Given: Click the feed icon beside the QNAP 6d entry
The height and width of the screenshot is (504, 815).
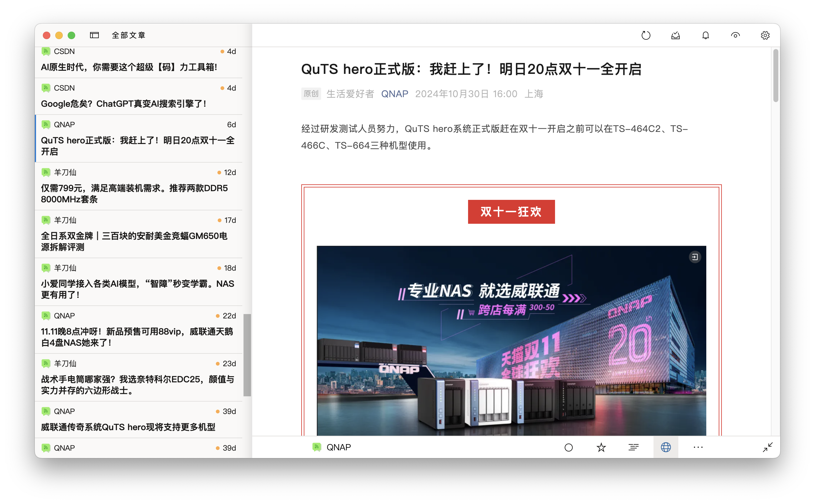Looking at the screenshot, I should [46, 125].
